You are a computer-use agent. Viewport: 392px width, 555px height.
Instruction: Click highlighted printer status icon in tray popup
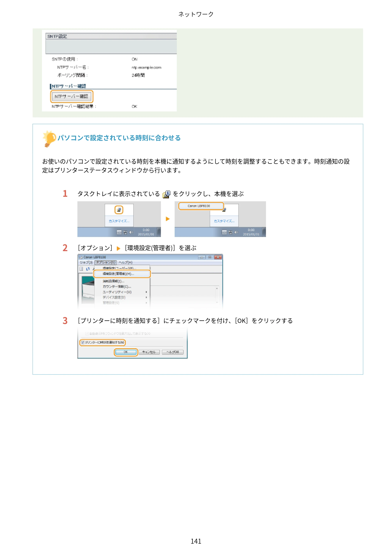(119, 210)
